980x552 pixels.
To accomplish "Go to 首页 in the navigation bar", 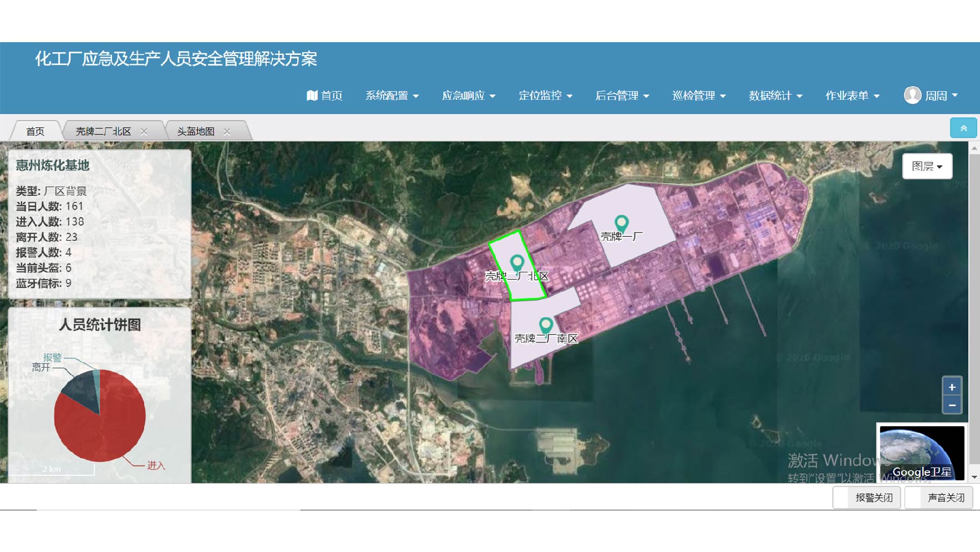I will coord(325,95).
